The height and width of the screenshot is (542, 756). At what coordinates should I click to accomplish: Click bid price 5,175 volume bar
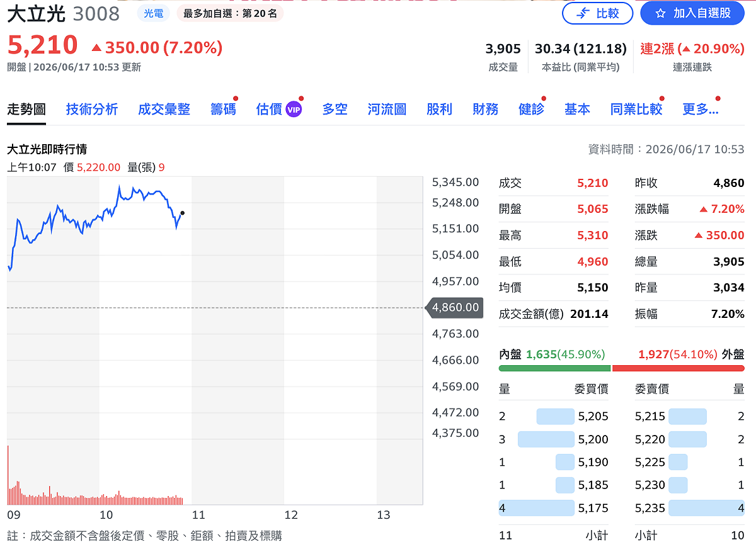click(x=537, y=508)
